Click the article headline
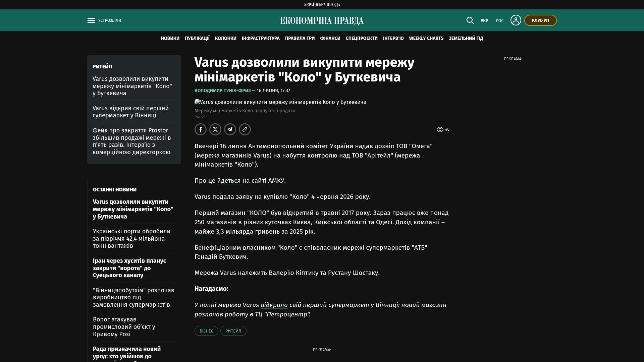Screen dimensions: 644x362 [x=305, y=70]
